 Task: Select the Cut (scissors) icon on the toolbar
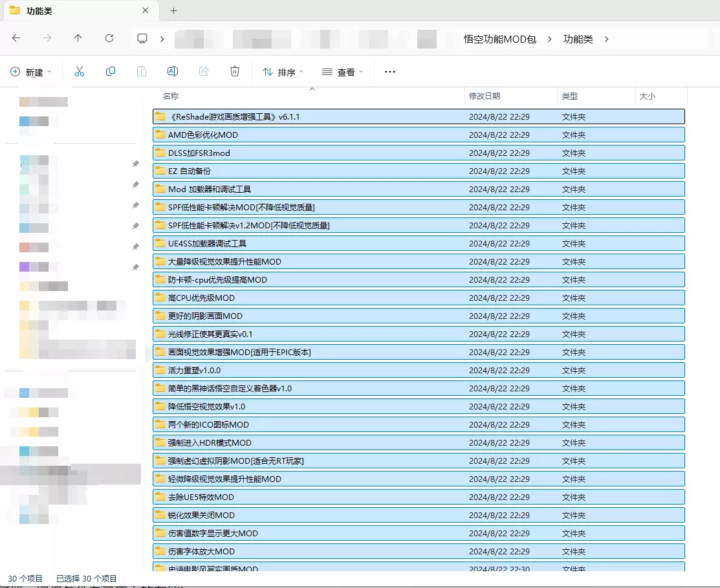coord(79,71)
